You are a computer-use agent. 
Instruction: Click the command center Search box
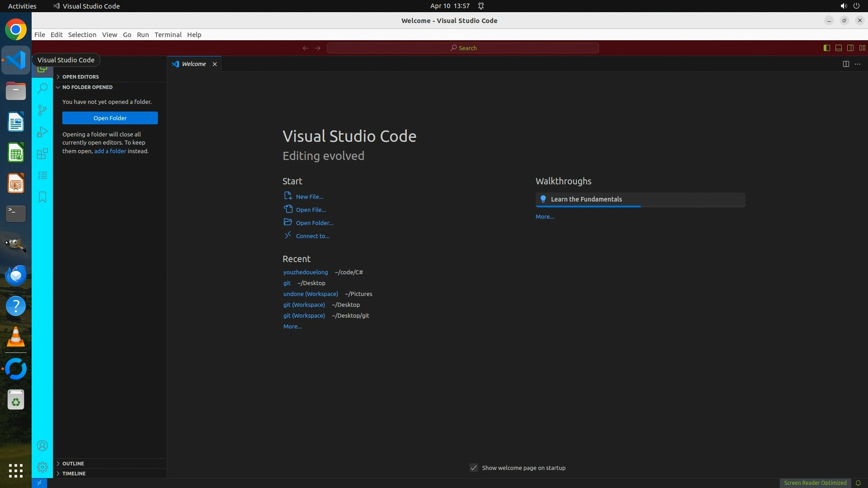(462, 48)
